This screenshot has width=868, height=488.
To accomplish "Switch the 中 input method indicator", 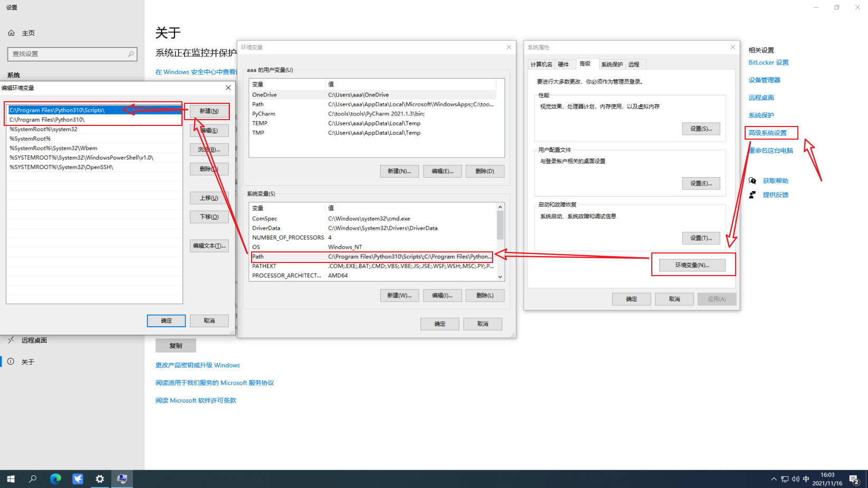I will click(806, 479).
